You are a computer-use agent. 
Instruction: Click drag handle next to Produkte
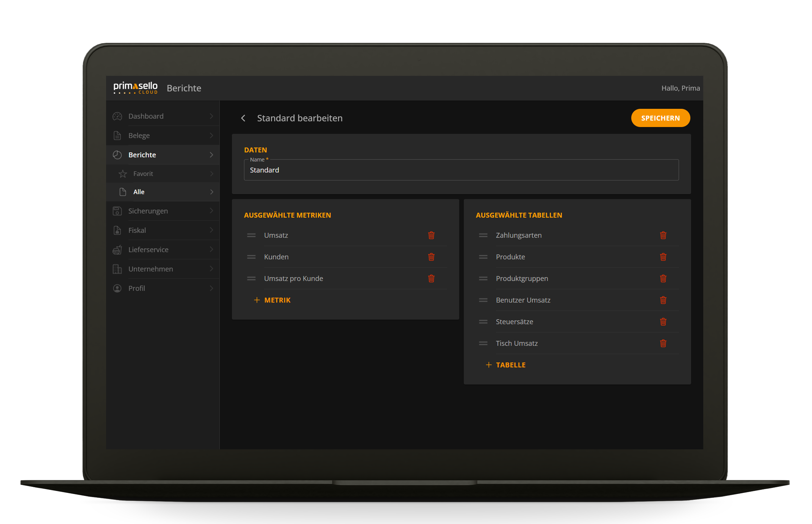pyautogui.click(x=483, y=257)
